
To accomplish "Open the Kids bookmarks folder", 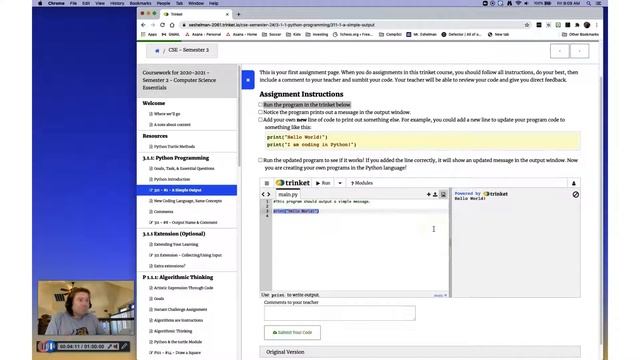I will click(294, 35).
